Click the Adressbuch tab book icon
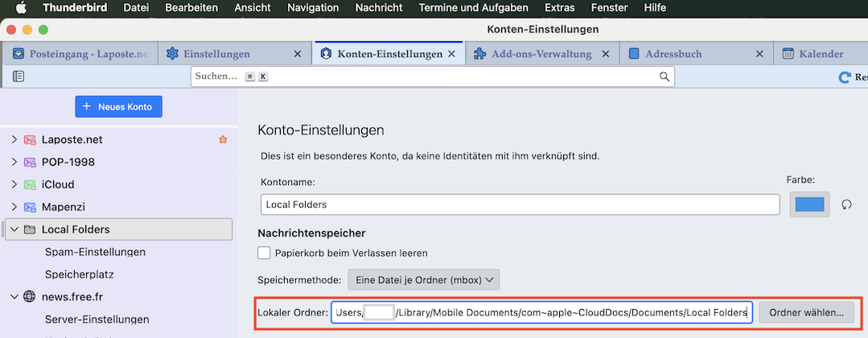 click(x=635, y=54)
